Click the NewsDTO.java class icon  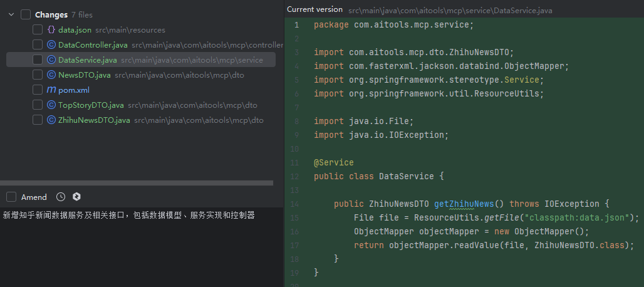coord(51,75)
